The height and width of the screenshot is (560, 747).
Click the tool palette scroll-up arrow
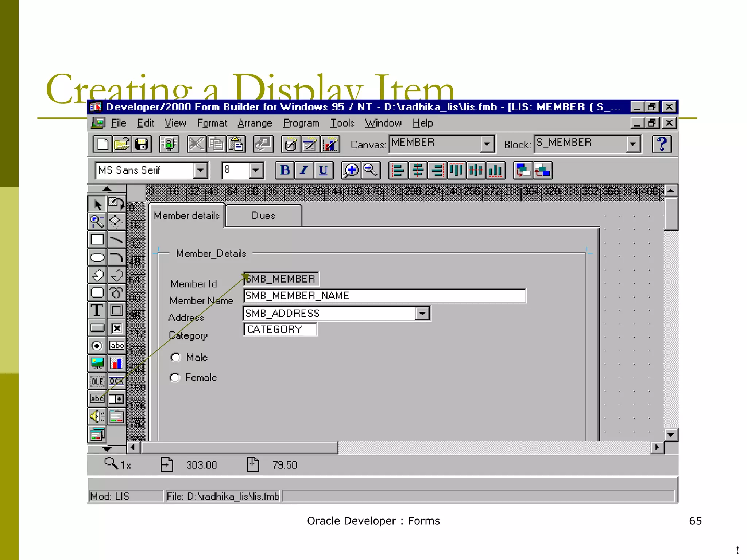point(107,189)
